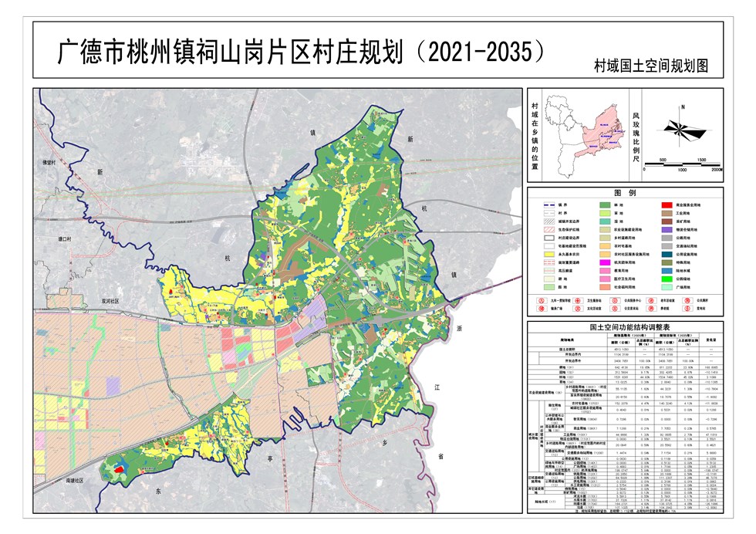Select the magenta 机关团体用地 legend swatch
This screenshot has height=534, width=756.
tap(604, 264)
